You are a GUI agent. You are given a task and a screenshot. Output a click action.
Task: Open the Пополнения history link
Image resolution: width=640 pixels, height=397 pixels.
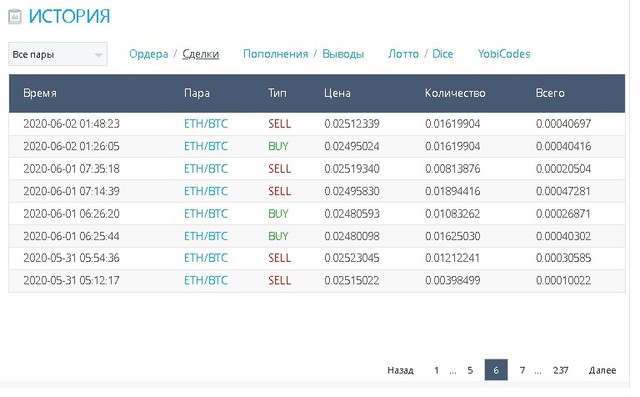pos(276,54)
